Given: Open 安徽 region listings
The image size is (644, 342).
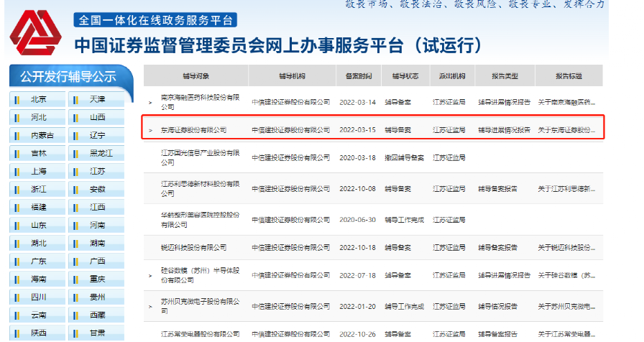Looking at the screenshot, I should tap(96, 189).
